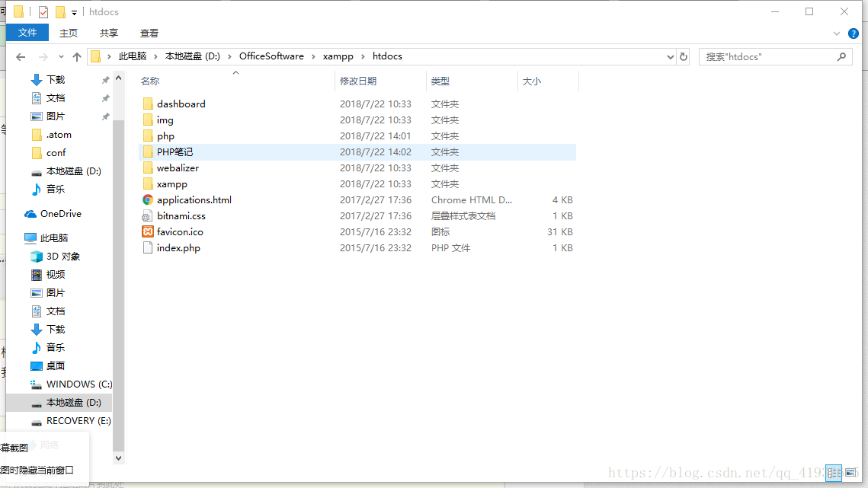868x488 pixels.
Task: Open 视频 in the navigation pane
Action: [56, 274]
